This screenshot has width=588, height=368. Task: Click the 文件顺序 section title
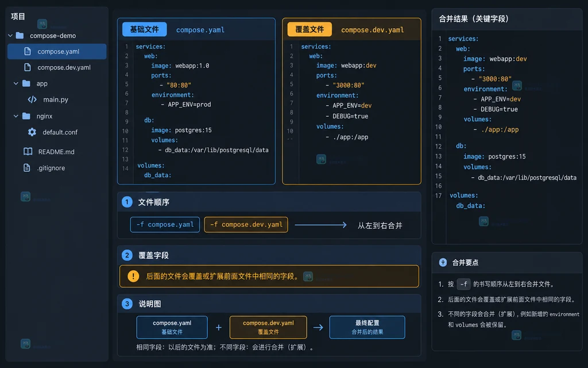coord(154,202)
